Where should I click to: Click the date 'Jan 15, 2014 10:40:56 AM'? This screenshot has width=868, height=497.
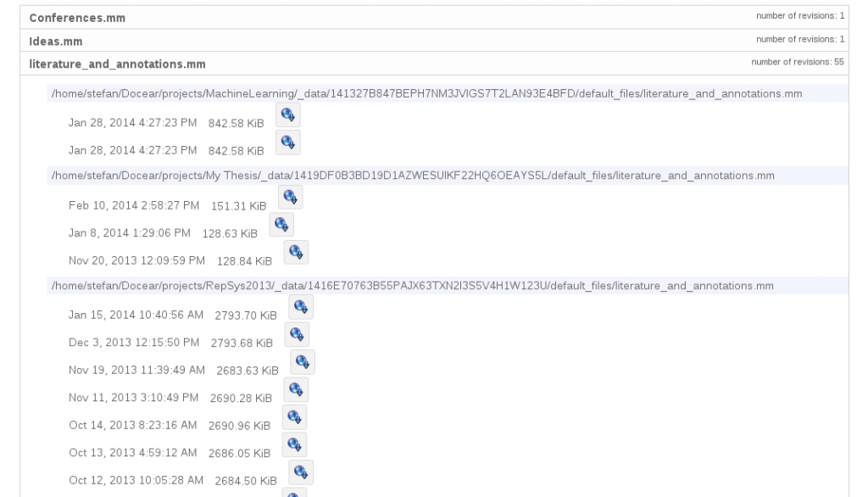tap(136, 316)
